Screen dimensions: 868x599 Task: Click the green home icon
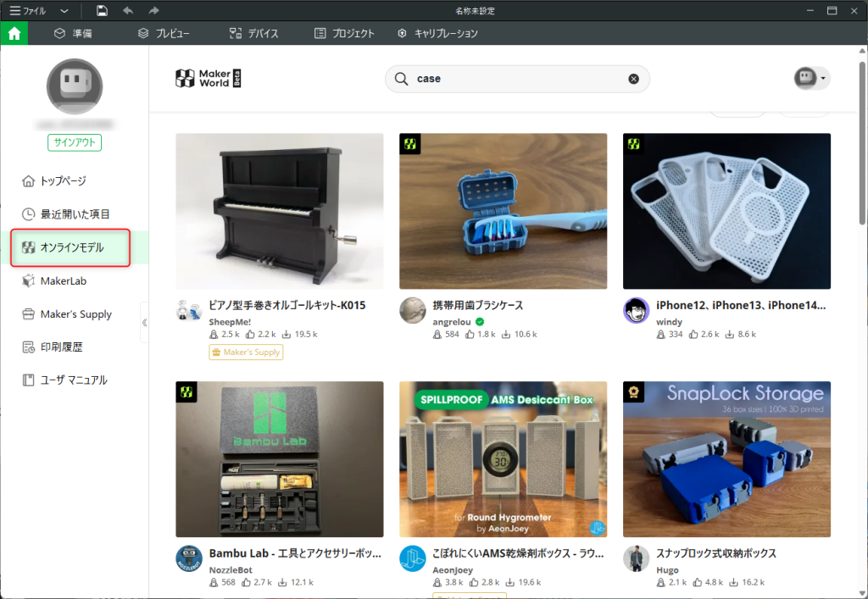pyautogui.click(x=14, y=34)
